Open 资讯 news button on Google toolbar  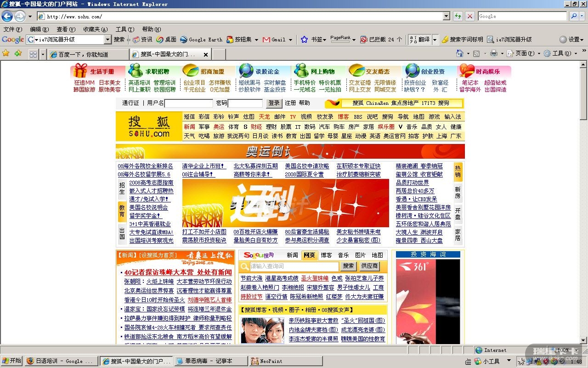[x=142, y=40]
